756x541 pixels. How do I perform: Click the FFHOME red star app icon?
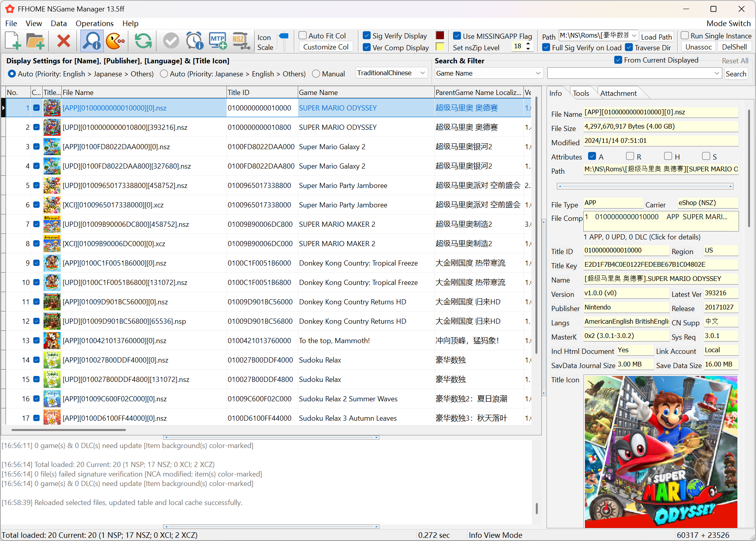click(10, 9)
